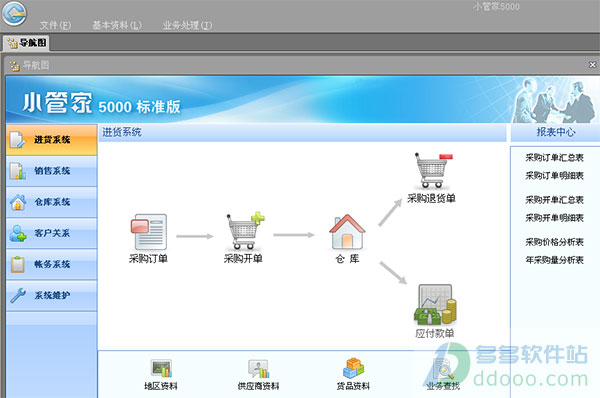Screen dimensions: 600x398
Task: Click the 仓库系统 sidebar house icon
Action: [x=18, y=202]
